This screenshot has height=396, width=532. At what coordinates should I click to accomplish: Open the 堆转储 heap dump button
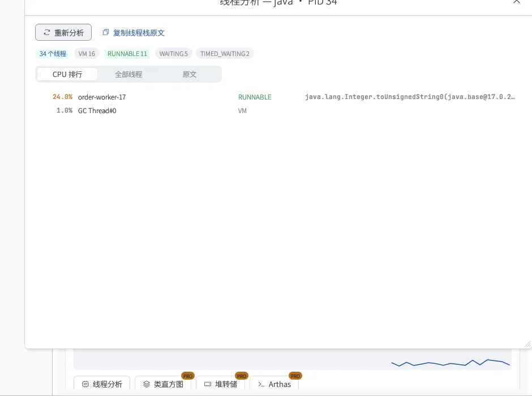coord(221,384)
